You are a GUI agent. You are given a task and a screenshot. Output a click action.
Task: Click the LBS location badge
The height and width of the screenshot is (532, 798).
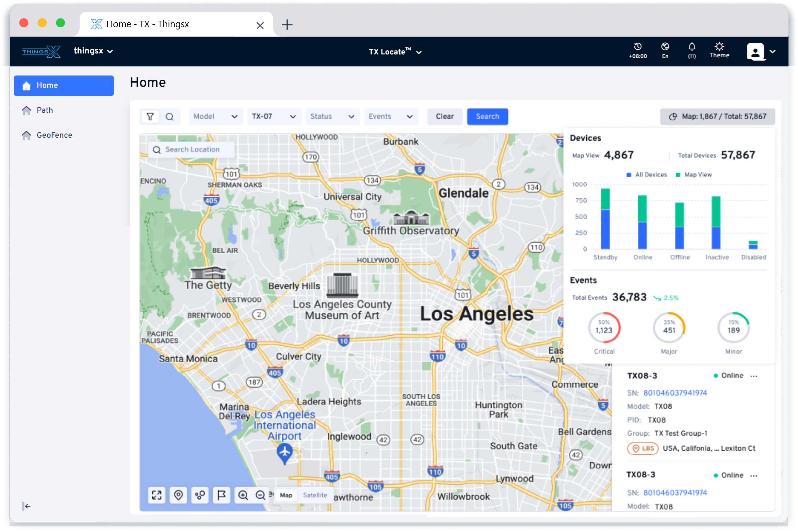click(642, 448)
